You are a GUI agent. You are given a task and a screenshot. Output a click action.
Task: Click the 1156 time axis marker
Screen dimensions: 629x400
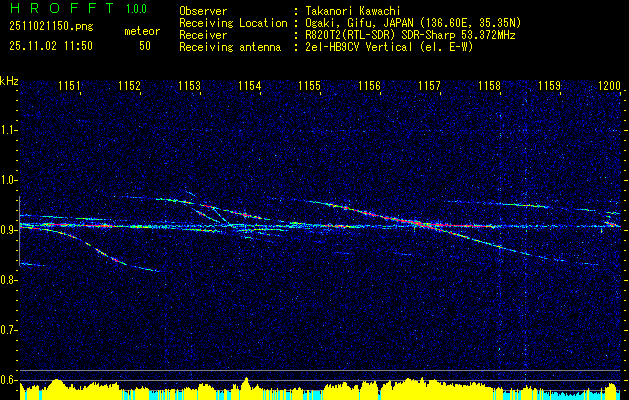coord(369,85)
